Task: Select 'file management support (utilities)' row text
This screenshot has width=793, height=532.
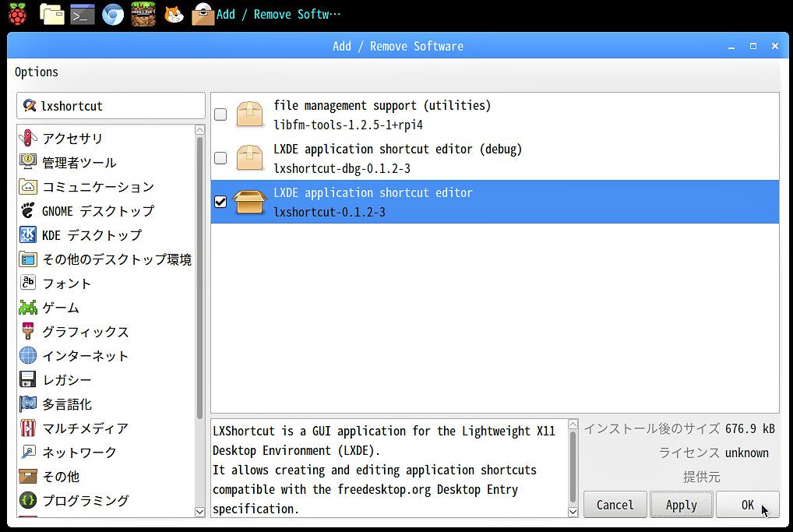Action: (382, 105)
